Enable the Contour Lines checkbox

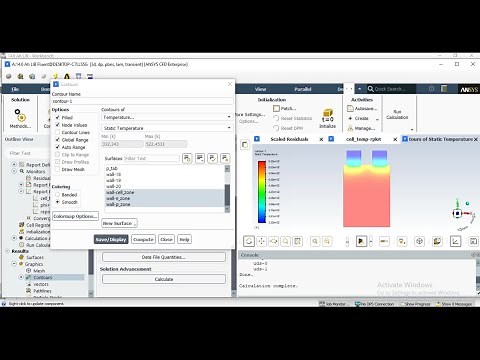point(57,132)
